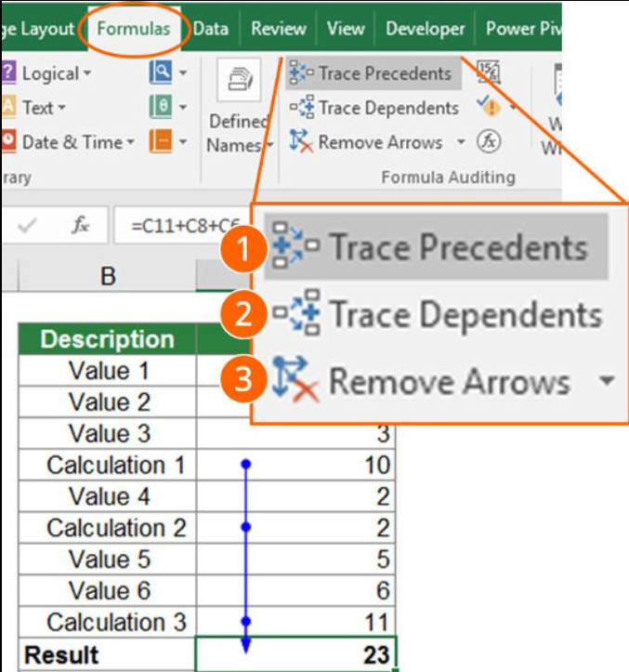Click the Text functions letter A icon
This screenshot has height=672, width=629.
click(x=8, y=106)
